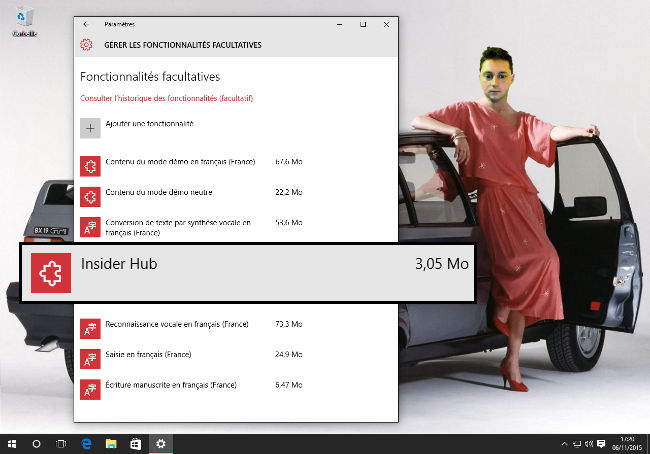Click the back arrow in Paramètres window
The height and width of the screenshot is (454, 650).
[86, 24]
